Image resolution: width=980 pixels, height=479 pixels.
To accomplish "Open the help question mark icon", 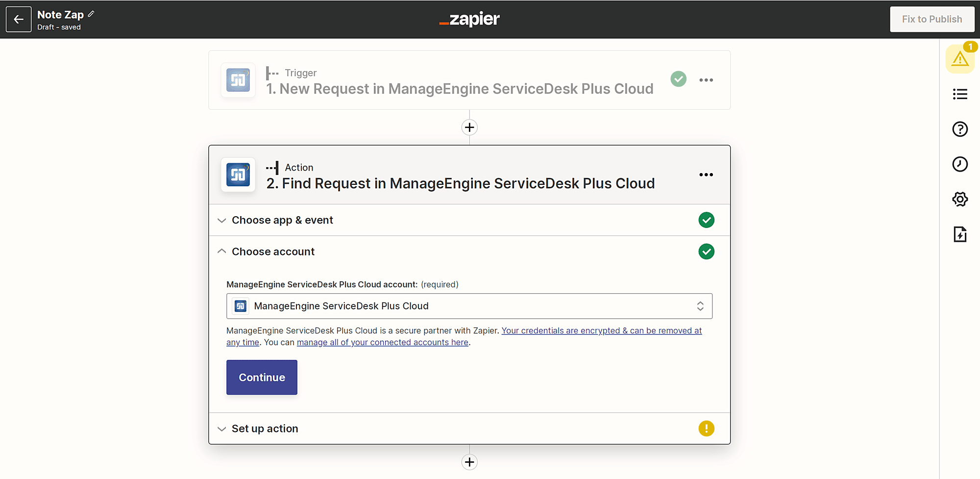I will pyautogui.click(x=959, y=129).
